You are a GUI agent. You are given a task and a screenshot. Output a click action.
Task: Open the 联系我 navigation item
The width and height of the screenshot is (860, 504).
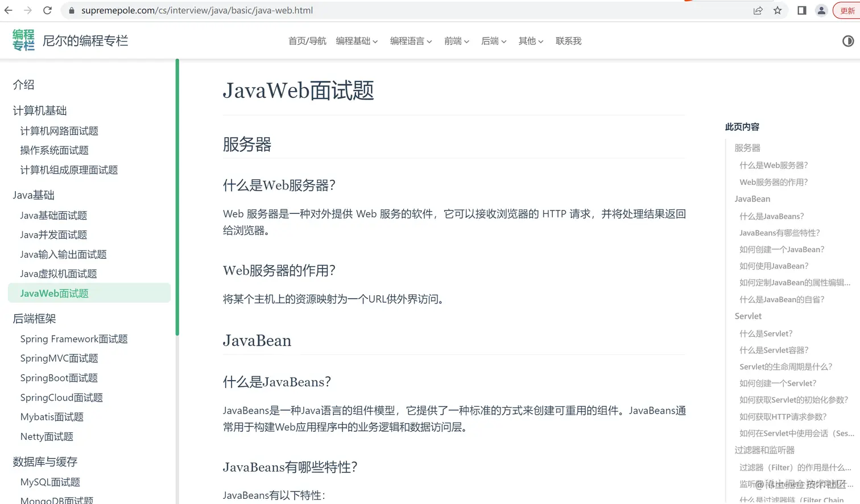click(x=568, y=40)
